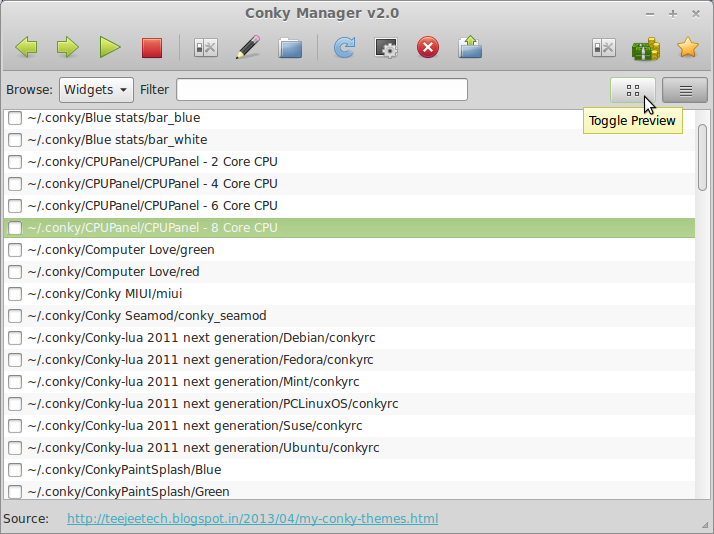Viewport: 714px width, 534px height.
Task: Close the Conky Manager window
Action: 695,14
